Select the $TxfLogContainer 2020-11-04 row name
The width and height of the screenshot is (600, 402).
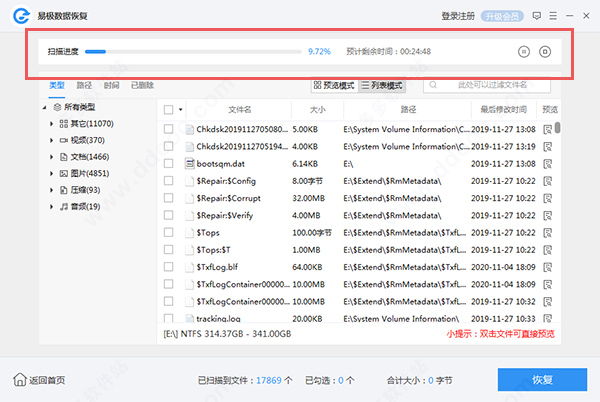243,284
